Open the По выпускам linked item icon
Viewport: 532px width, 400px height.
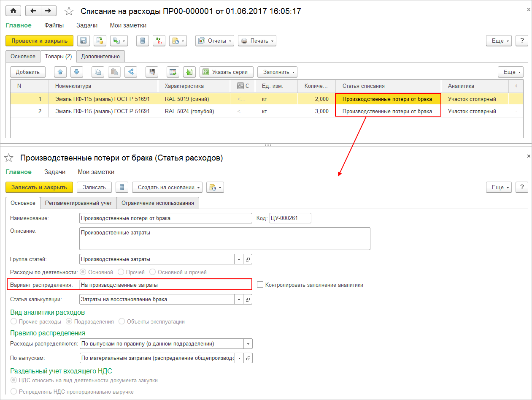click(x=248, y=358)
